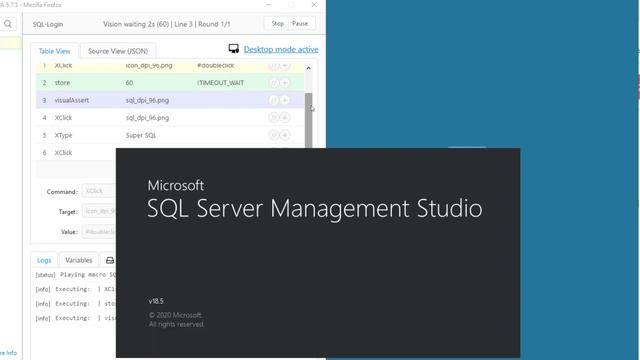This screenshot has height=360, width=640.
Task: Click the SQL Server Management Studio splash title
Action: click(x=315, y=208)
